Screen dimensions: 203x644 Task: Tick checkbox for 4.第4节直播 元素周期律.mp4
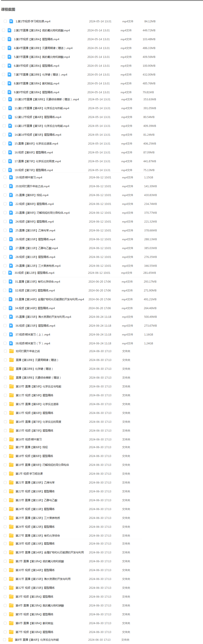click(4, 48)
